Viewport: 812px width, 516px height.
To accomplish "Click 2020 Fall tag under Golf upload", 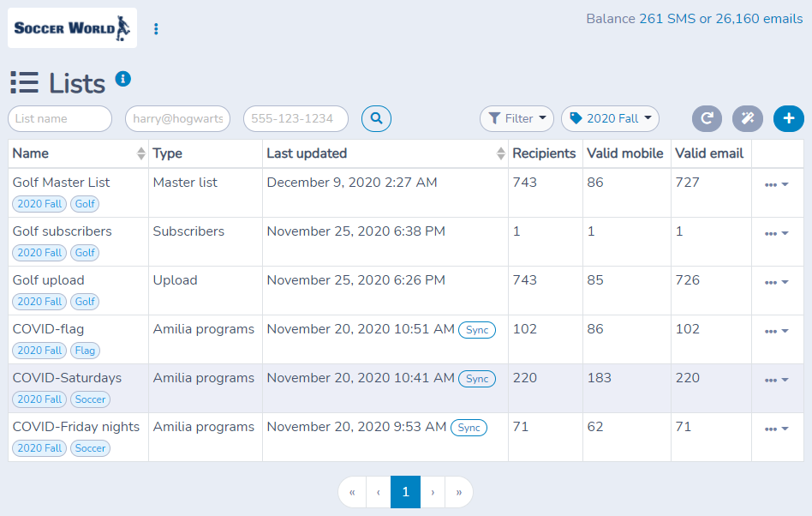I will pos(39,302).
